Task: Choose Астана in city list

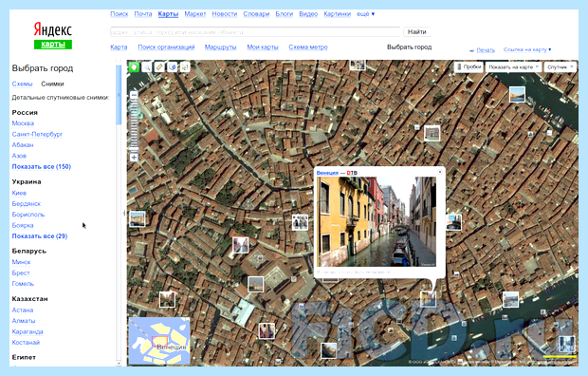Action: pyautogui.click(x=23, y=310)
